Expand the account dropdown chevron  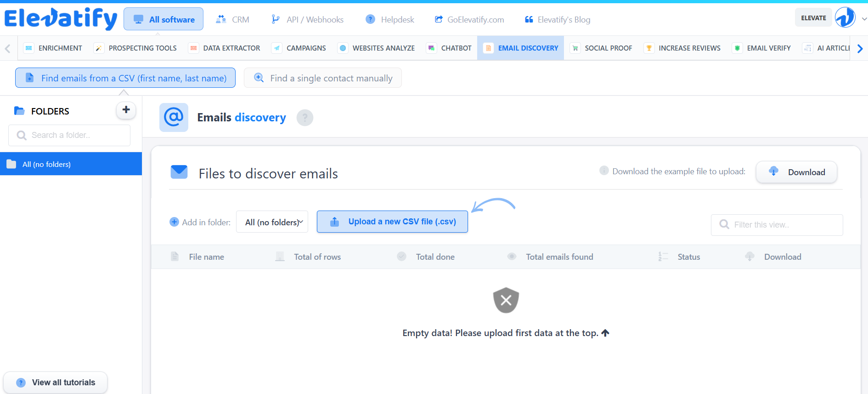coord(864,19)
